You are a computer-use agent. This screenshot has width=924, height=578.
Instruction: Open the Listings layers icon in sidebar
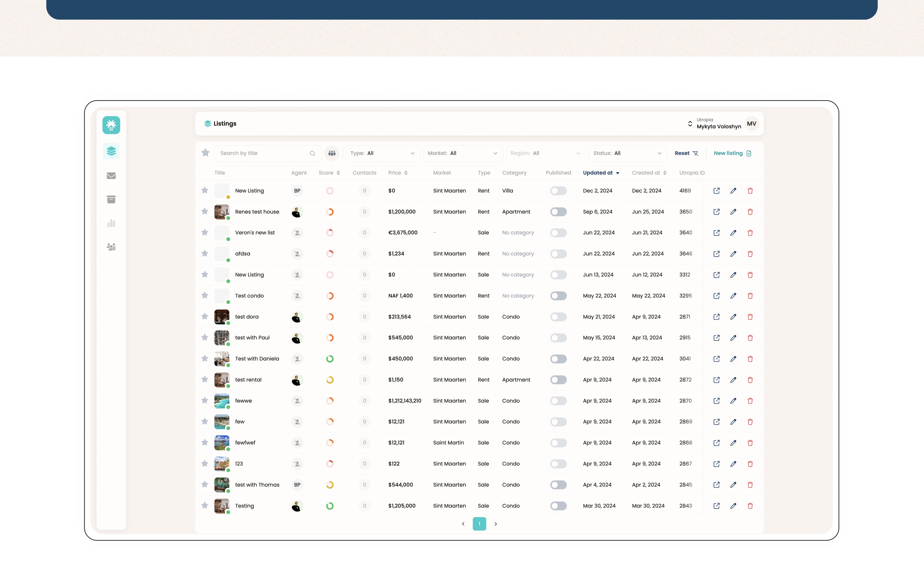point(111,151)
